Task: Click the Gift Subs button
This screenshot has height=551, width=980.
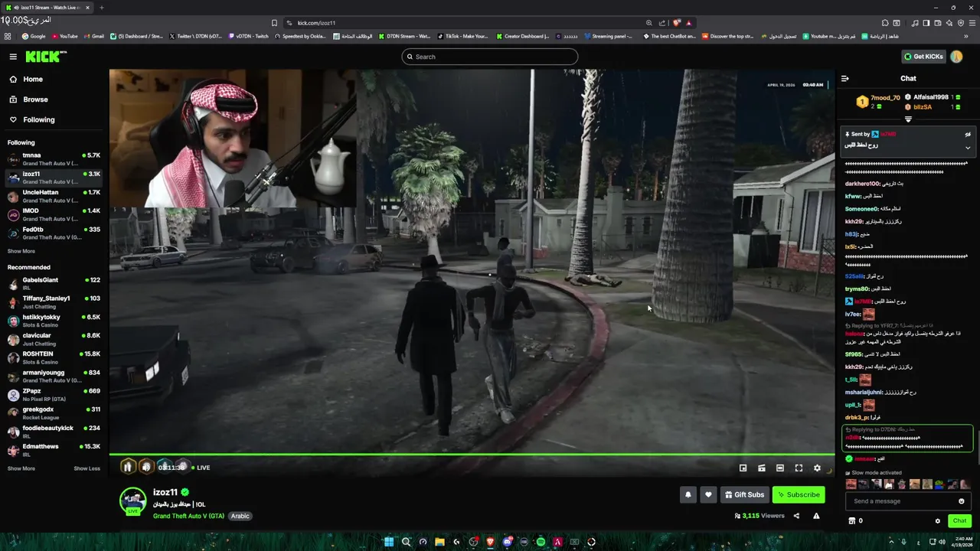Action: 744,494
